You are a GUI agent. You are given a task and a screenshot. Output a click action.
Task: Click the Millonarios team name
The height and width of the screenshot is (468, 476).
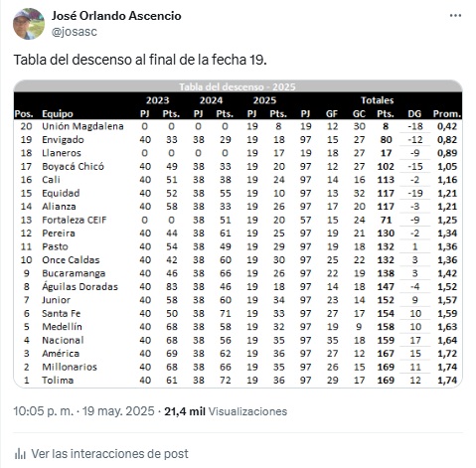point(70,367)
